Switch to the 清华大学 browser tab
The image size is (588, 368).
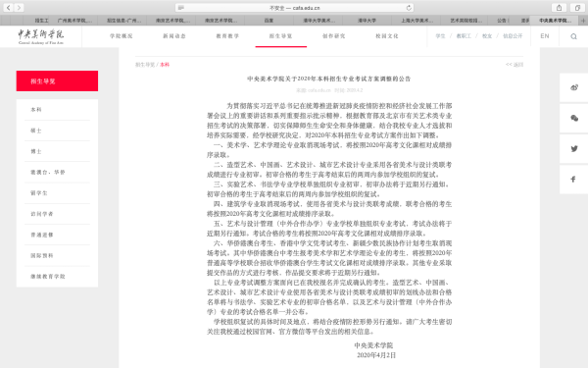[367, 21]
